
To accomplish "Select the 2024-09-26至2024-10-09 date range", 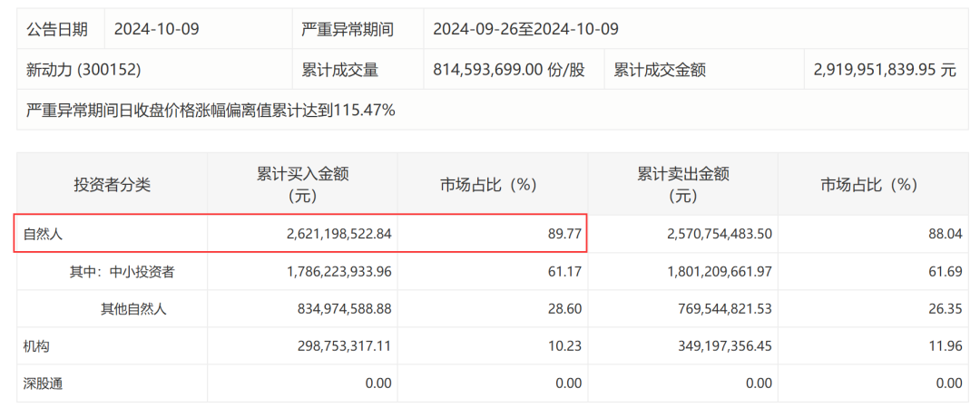I will click(x=525, y=29).
